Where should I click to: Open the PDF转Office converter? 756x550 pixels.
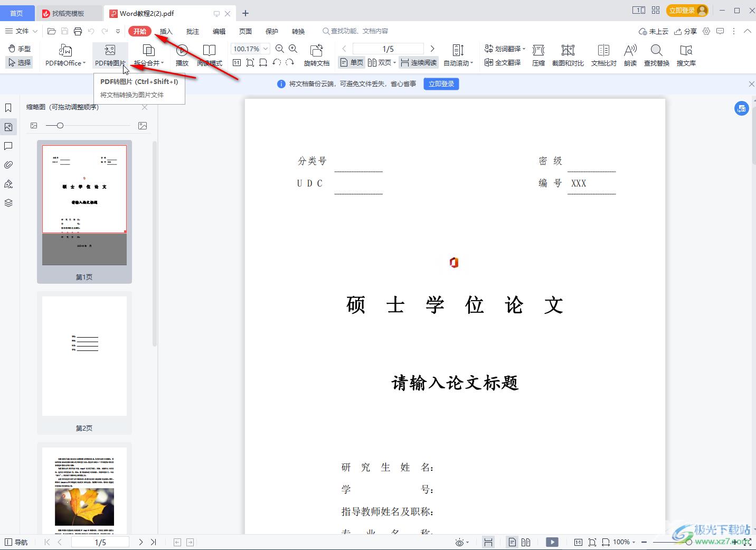pyautogui.click(x=65, y=55)
